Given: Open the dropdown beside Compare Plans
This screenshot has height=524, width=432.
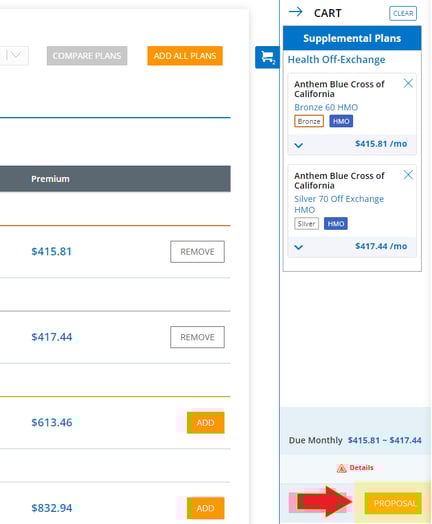Looking at the screenshot, I should pyautogui.click(x=14, y=55).
